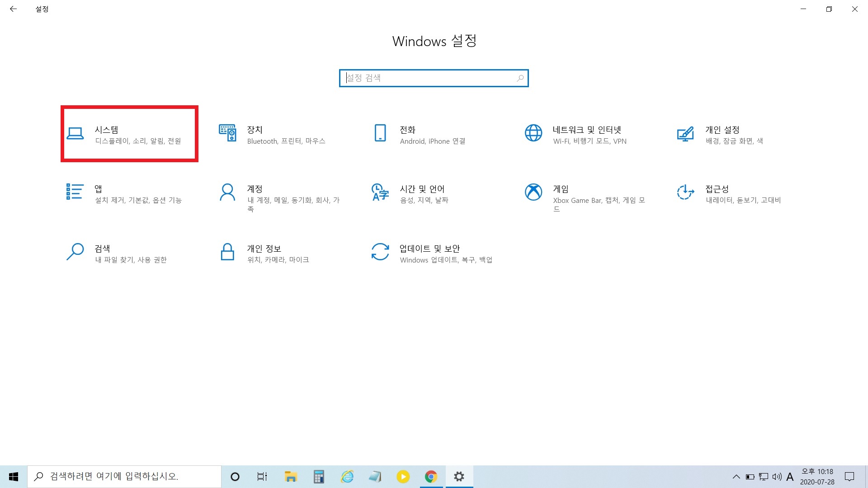Viewport: 868px width, 488px height.
Task: Open Ease of Access (접근성) icon
Action: pyautogui.click(x=685, y=192)
